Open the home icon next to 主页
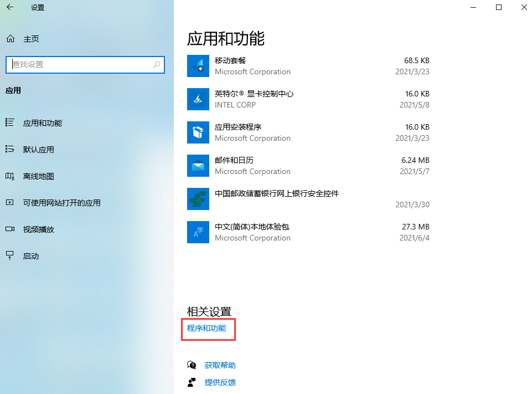Image resolution: width=532 pixels, height=394 pixels. (x=11, y=39)
